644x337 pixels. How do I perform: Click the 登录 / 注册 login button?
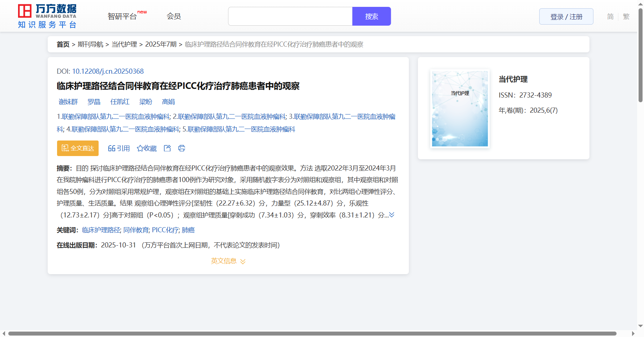[566, 17]
